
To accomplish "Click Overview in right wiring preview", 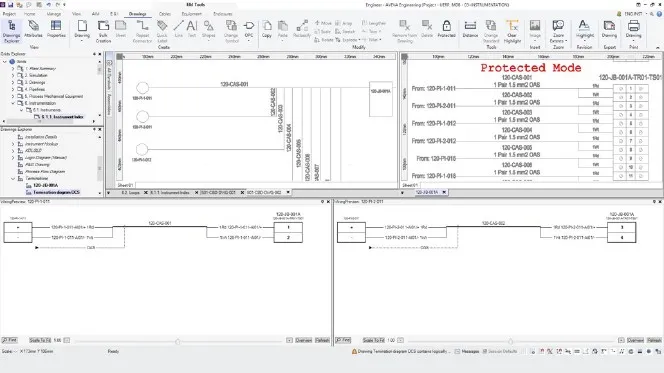I will [x=635, y=340].
